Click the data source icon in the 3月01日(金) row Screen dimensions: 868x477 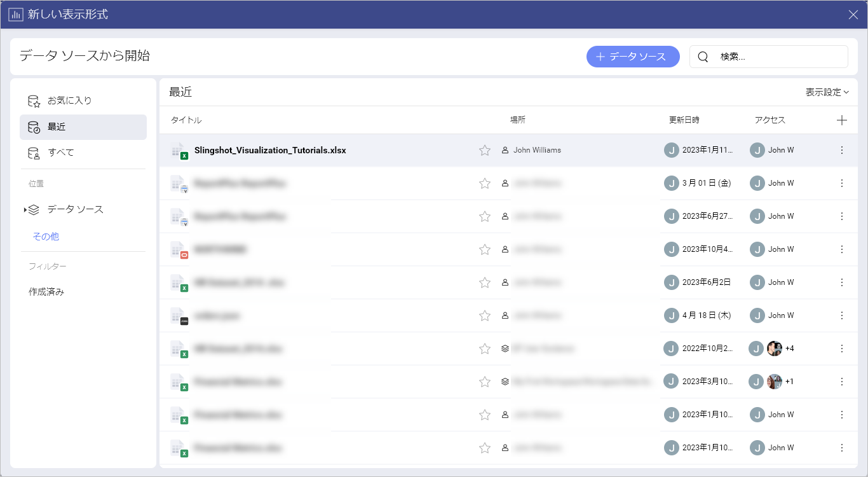[x=179, y=184]
